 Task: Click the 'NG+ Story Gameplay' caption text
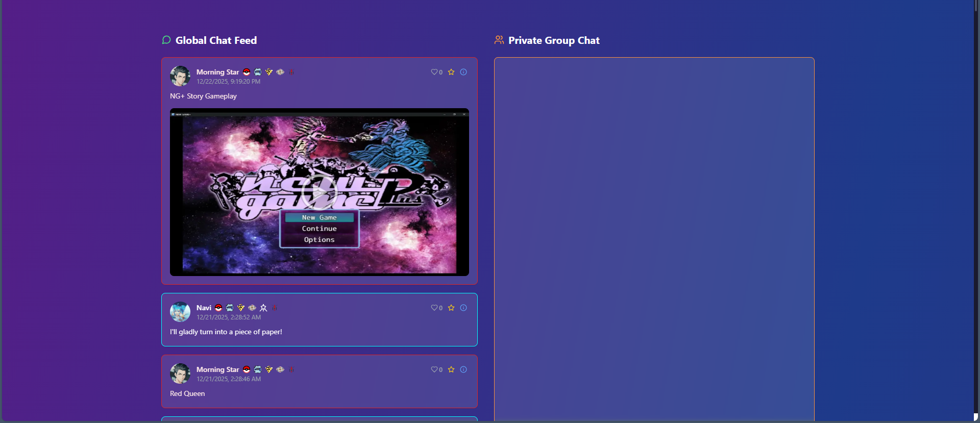[203, 96]
